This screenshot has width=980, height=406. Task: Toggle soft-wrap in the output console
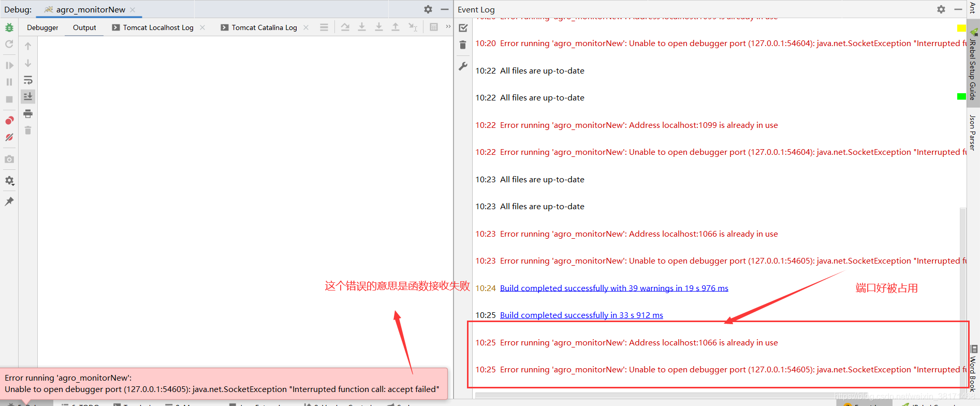(28, 80)
